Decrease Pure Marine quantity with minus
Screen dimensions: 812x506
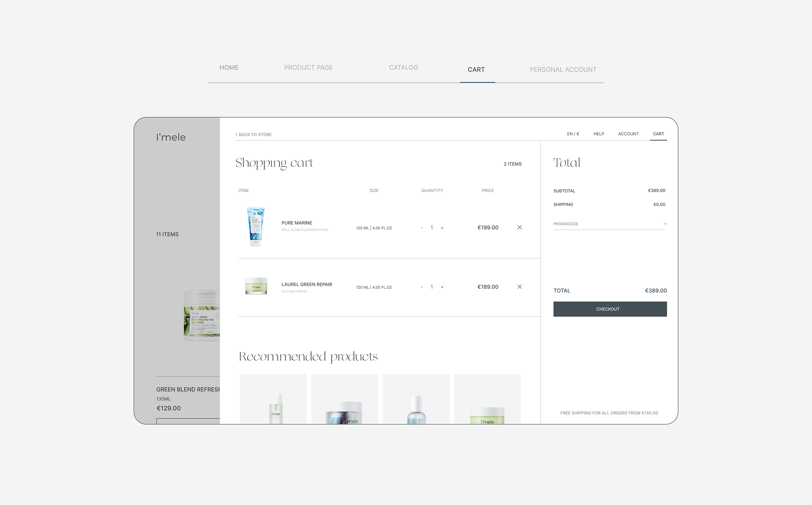(x=422, y=228)
